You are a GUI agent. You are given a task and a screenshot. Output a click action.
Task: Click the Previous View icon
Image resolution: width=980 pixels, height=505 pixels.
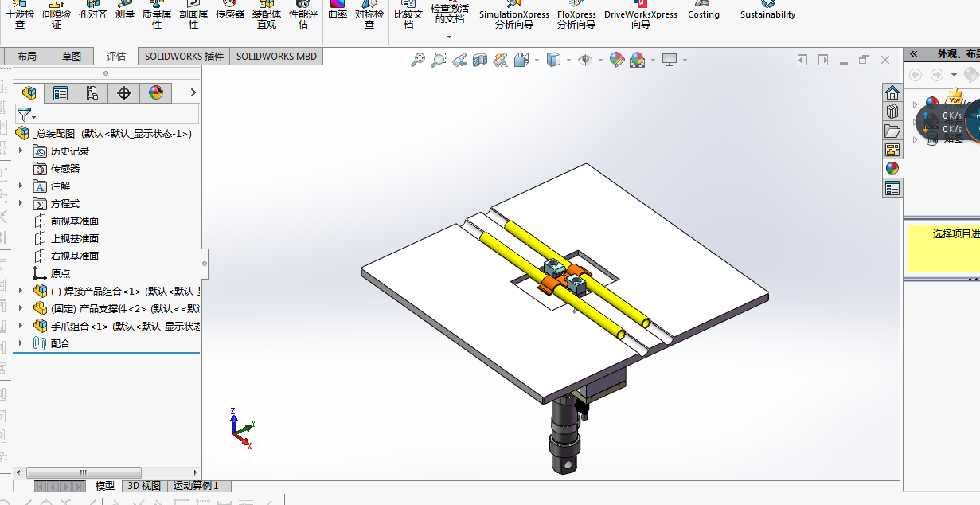click(459, 60)
